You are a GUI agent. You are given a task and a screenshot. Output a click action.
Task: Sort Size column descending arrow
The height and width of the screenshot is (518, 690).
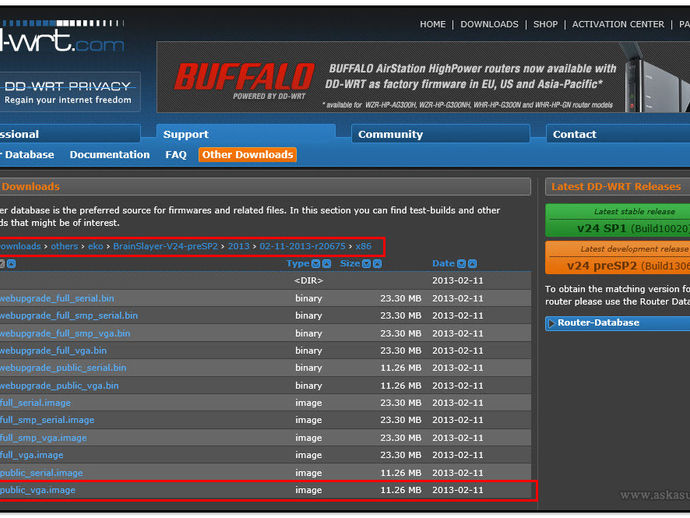point(366,264)
